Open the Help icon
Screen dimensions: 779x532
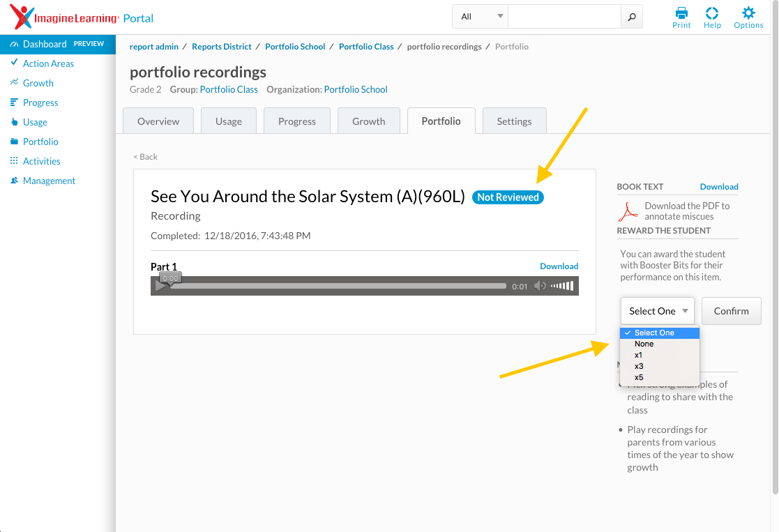pos(712,13)
